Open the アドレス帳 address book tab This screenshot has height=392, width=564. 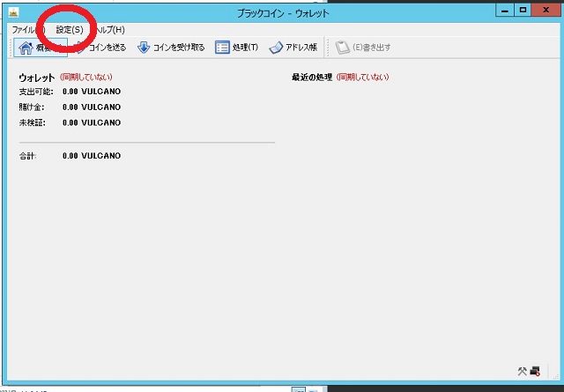(293, 48)
